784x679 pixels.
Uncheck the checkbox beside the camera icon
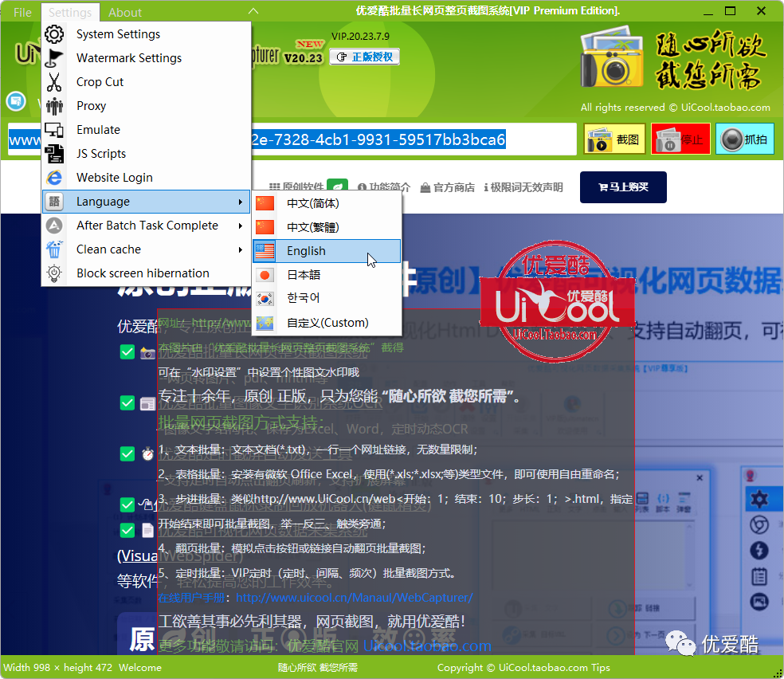tap(127, 353)
